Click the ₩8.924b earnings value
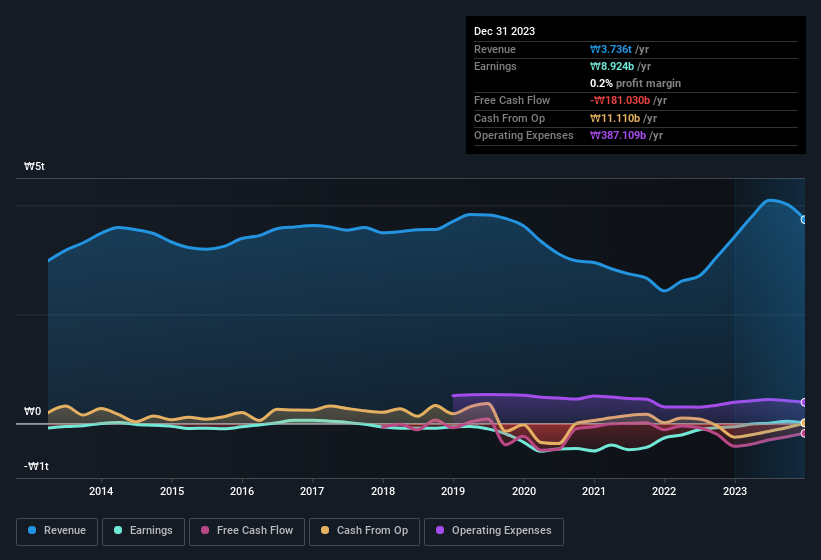The height and width of the screenshot is (560, 821). (612, 66)
